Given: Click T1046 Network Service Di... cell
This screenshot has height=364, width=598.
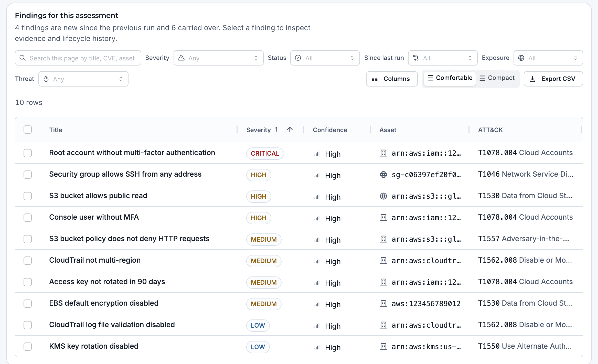Looking at the screenshot, I should click(526, 174).
